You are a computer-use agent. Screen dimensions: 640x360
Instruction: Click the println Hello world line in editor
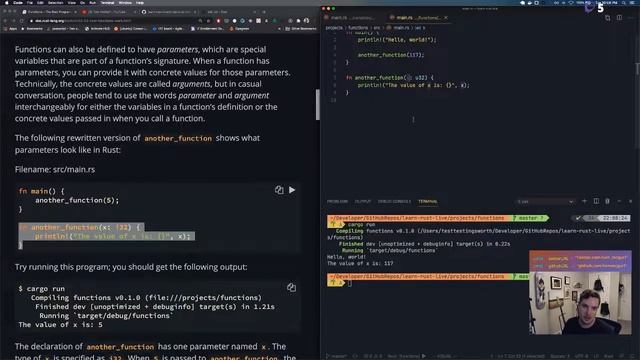397,40
